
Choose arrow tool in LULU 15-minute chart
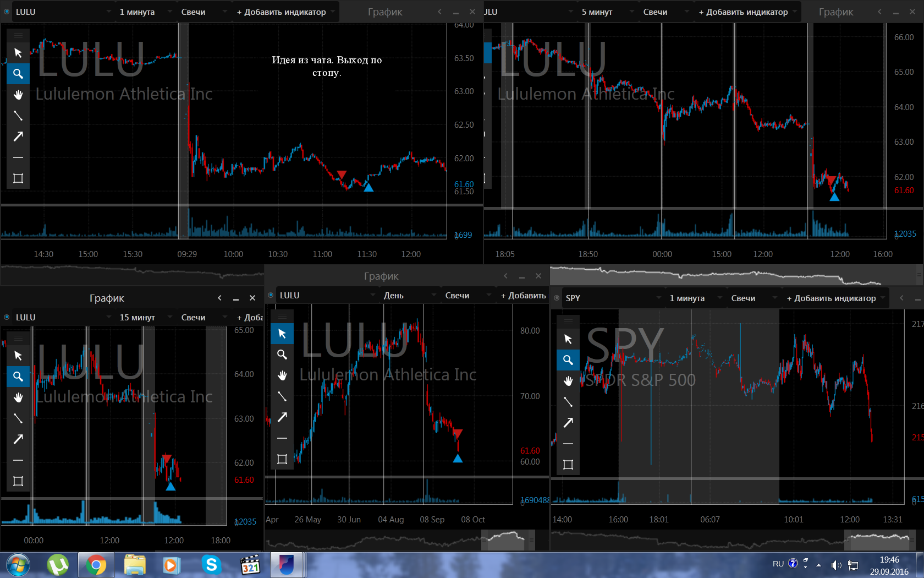click(18, 439)
